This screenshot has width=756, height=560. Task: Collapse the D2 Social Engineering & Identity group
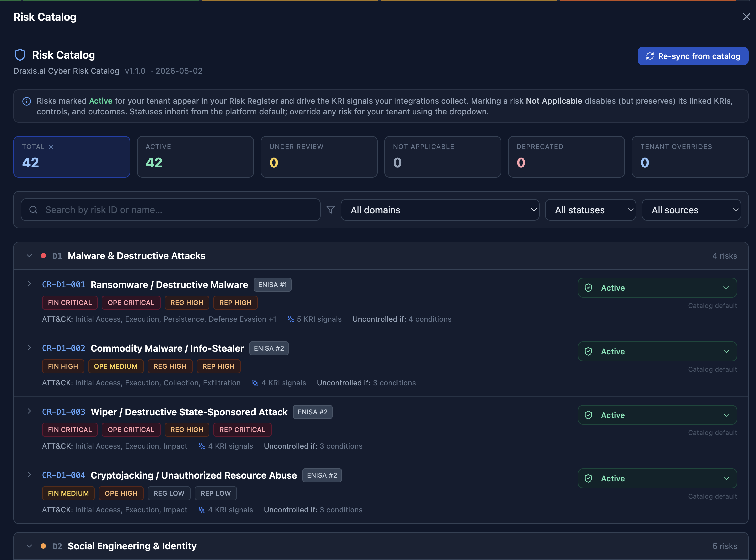[29, 546]
